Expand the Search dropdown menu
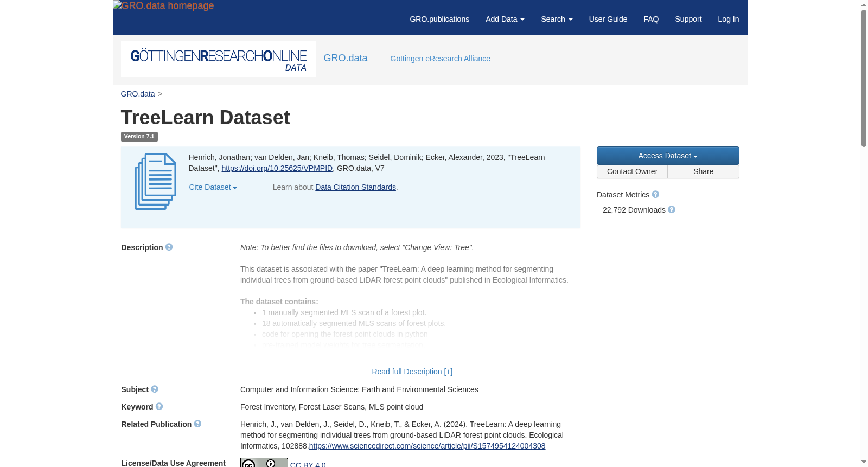The height and width of the screenshot is (467, 868). coord(557,19)
